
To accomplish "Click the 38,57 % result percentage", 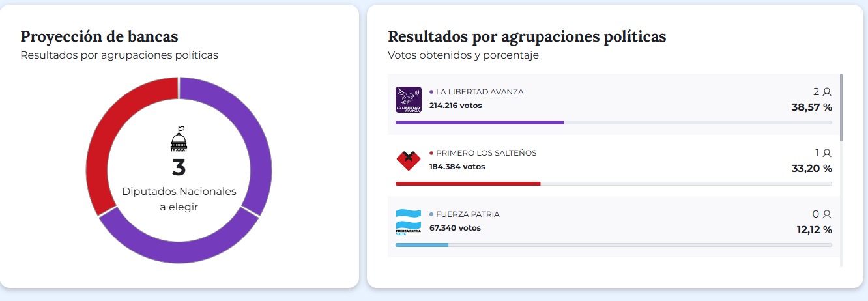I will [811, 107].
